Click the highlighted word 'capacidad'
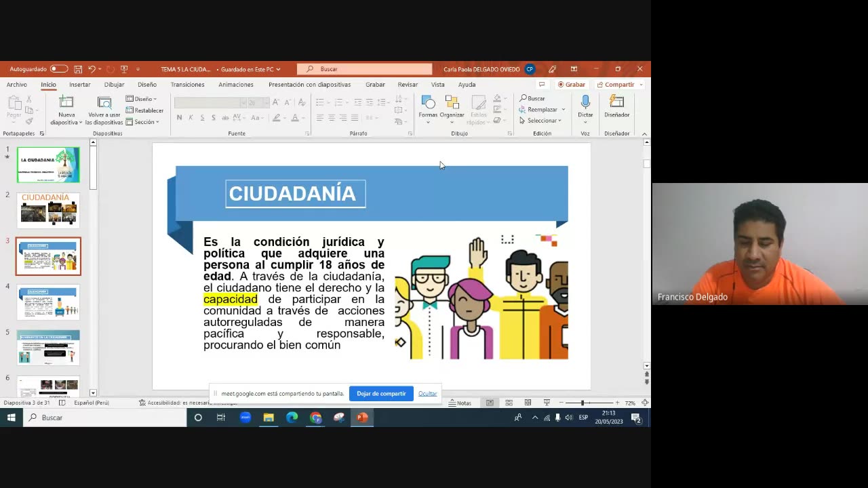Image resolution: width=868 pixels, height=488 pixels. click(231, 299)
